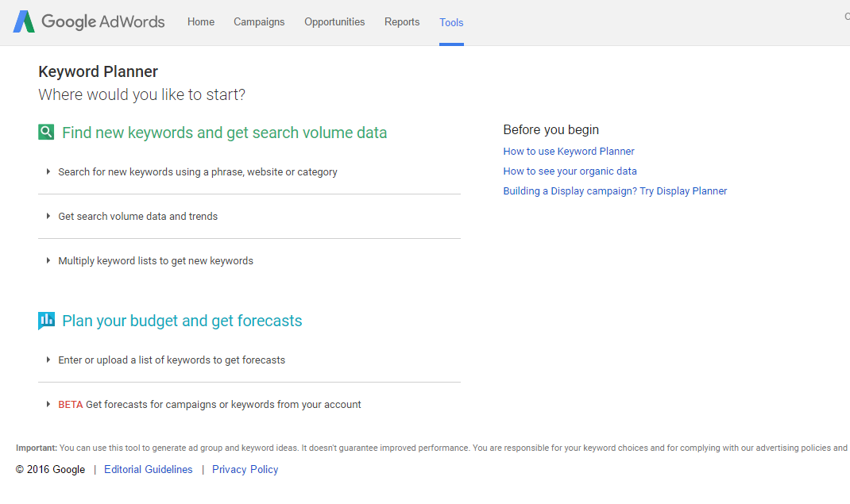The image size is (850, 504).
Task: Expand 'Enter or upload a list of keywords' arrow
Action: tap(48, 360)
